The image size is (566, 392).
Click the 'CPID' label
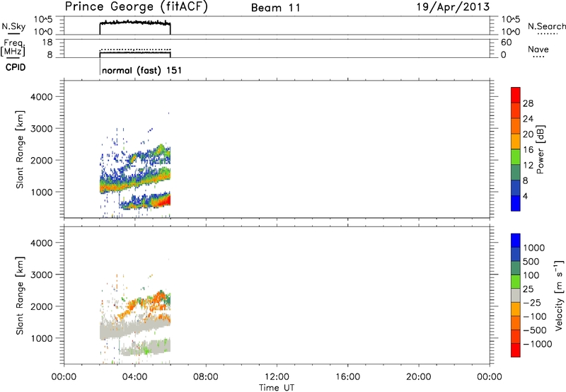click(x=16, y=67)
